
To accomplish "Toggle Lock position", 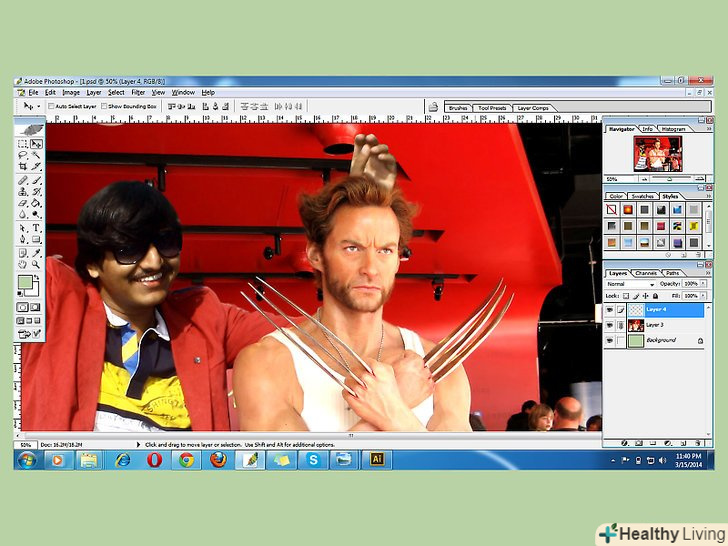I will (645, 296).
